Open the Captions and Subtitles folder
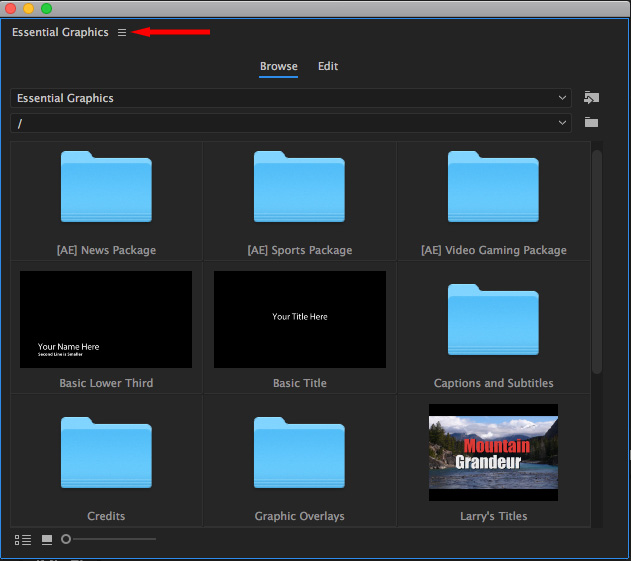 [x=493, y=320]
